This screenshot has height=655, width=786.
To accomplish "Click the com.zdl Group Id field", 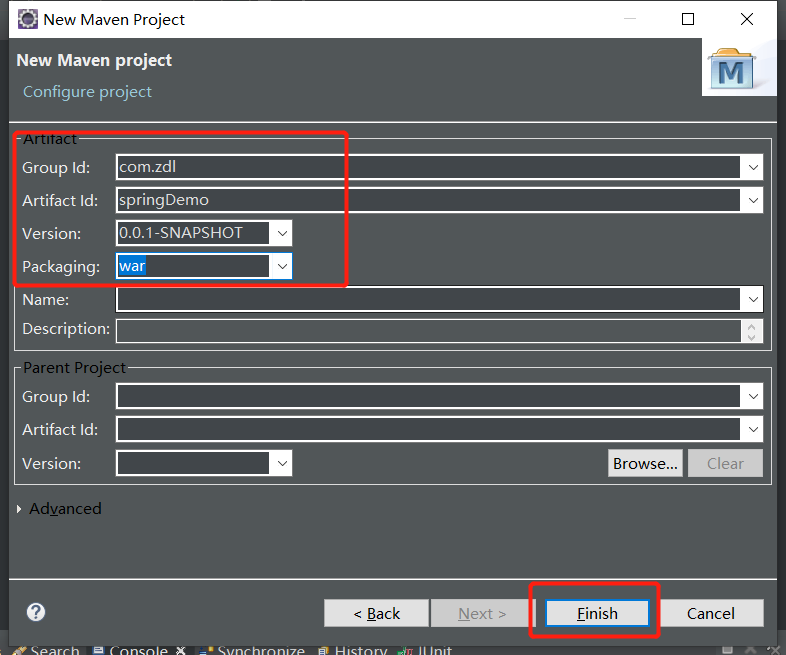I will [x=428, y=167].
